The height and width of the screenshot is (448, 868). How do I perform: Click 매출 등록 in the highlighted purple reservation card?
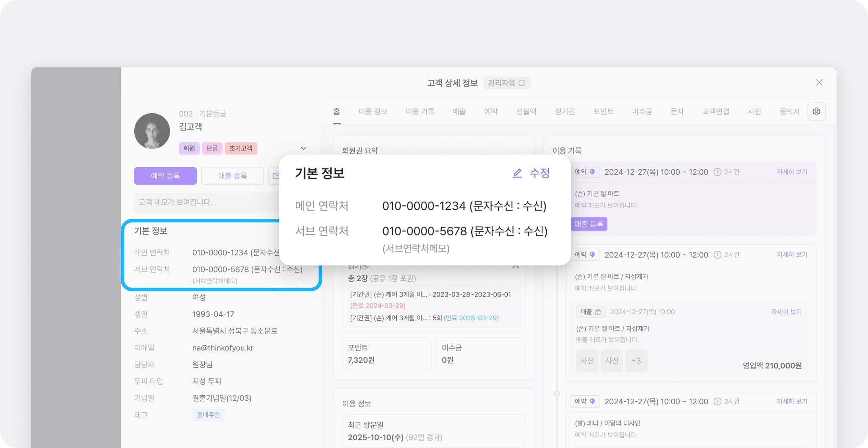[589, 224]
